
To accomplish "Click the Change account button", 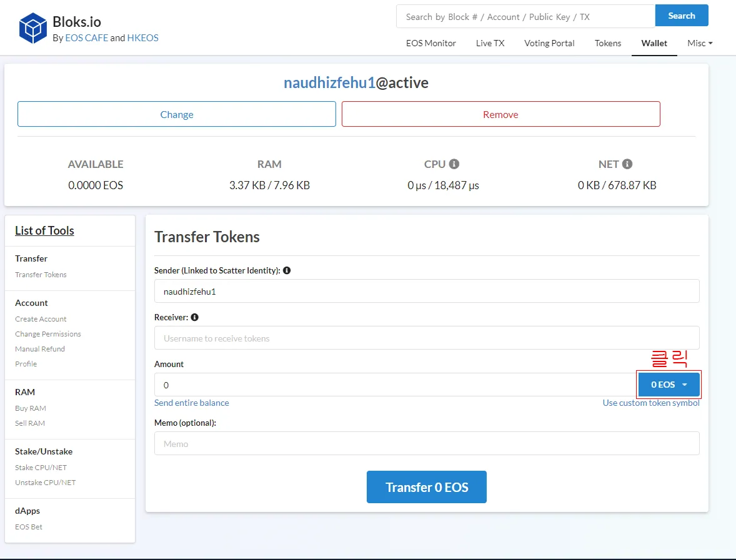I will click(x=177, y=114).
